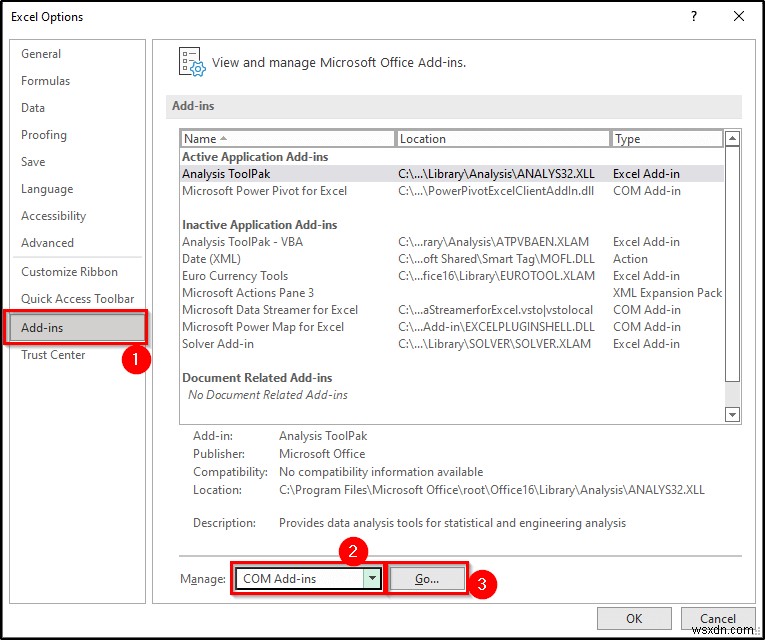This screenshot has width=765, height=640.
Task: Select the Microsoft Actions Pane 3 row
Action: [x=452, y=293]
